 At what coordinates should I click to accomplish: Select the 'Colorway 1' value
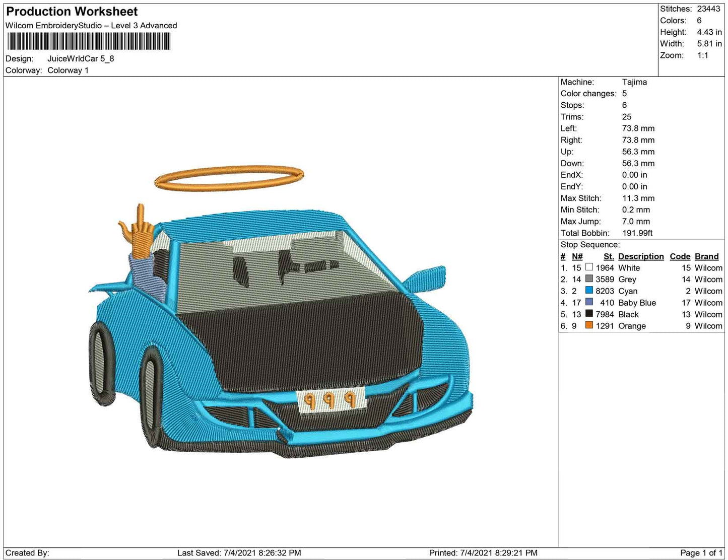(x=68, y=70)
